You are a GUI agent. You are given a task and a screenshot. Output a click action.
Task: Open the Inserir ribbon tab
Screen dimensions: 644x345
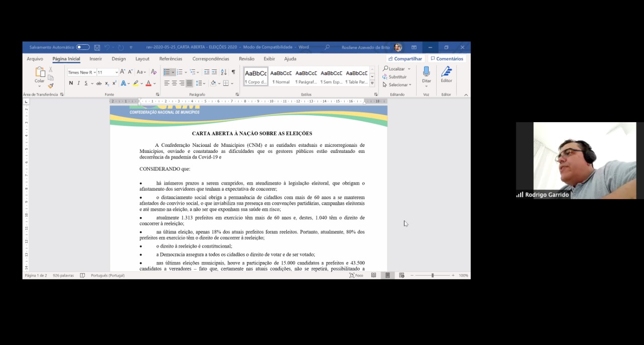click(96, 59)
